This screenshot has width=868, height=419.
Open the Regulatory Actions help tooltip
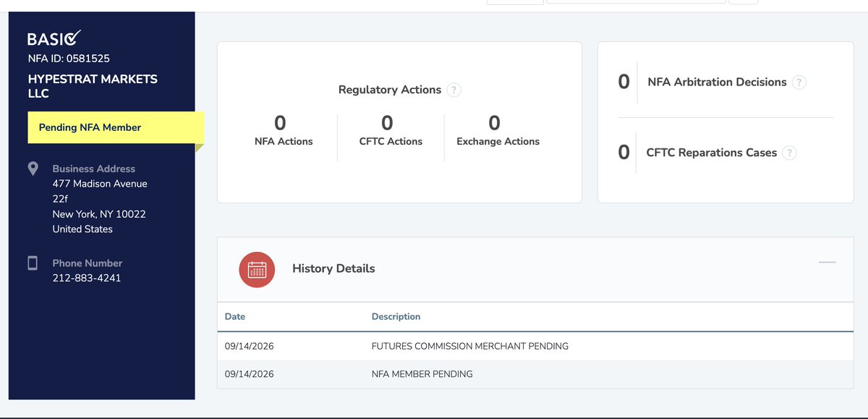click(x=454, y=90)
